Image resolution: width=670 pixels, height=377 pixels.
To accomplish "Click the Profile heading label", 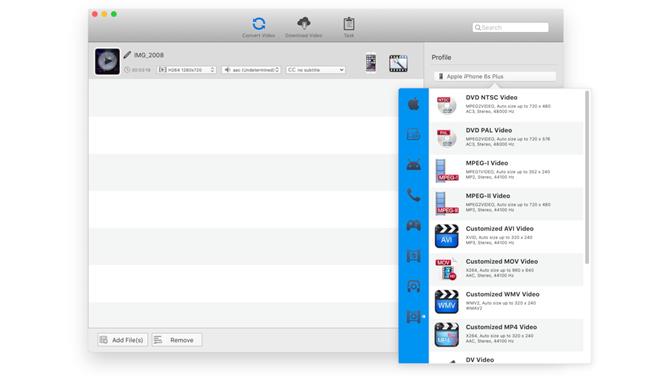I will [x=441, y=57].
